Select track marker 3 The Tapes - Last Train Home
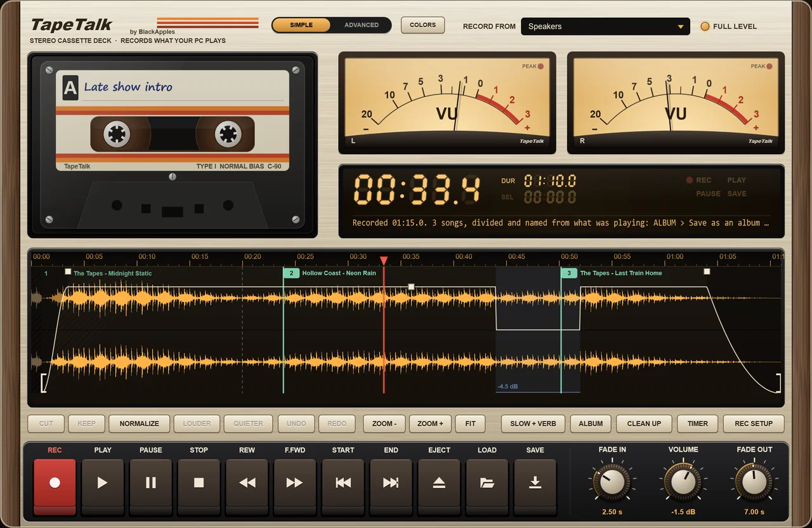Image resolution: width=812 pixels, height=528 pixels. tap(569, 274)
